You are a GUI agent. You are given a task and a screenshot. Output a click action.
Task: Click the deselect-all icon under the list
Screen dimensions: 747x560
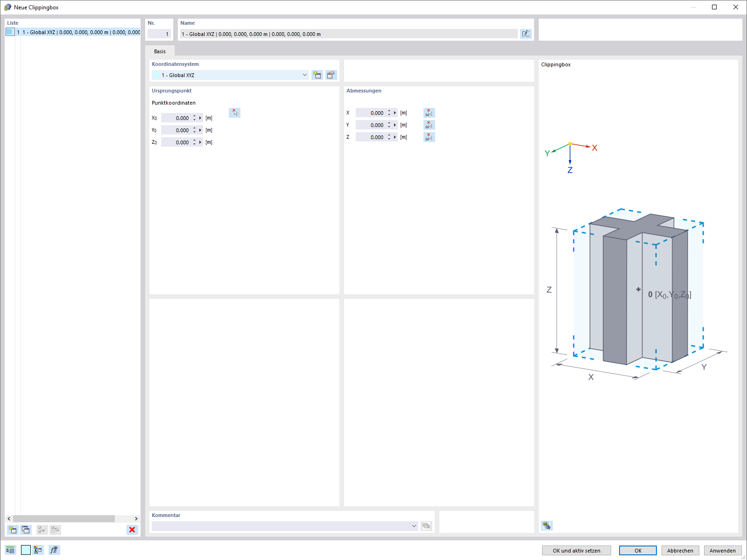[x=56, y=530]
